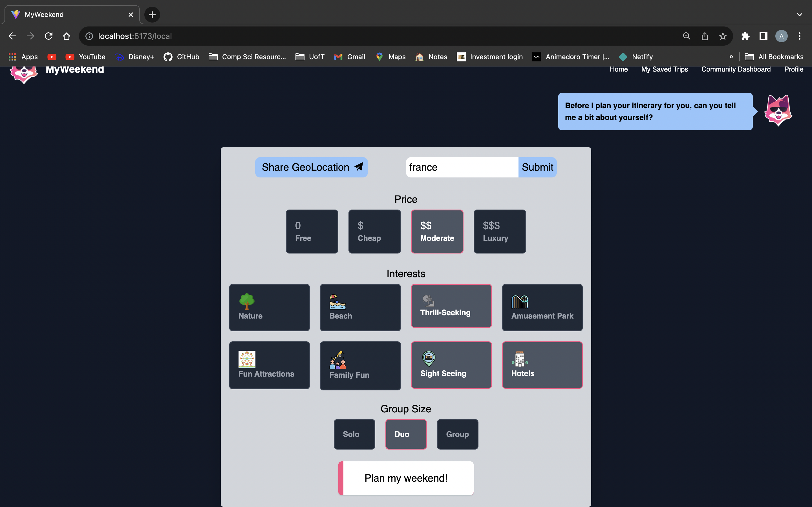
Task: Open the tab search dropdown arrow
Action: [799, 15]
